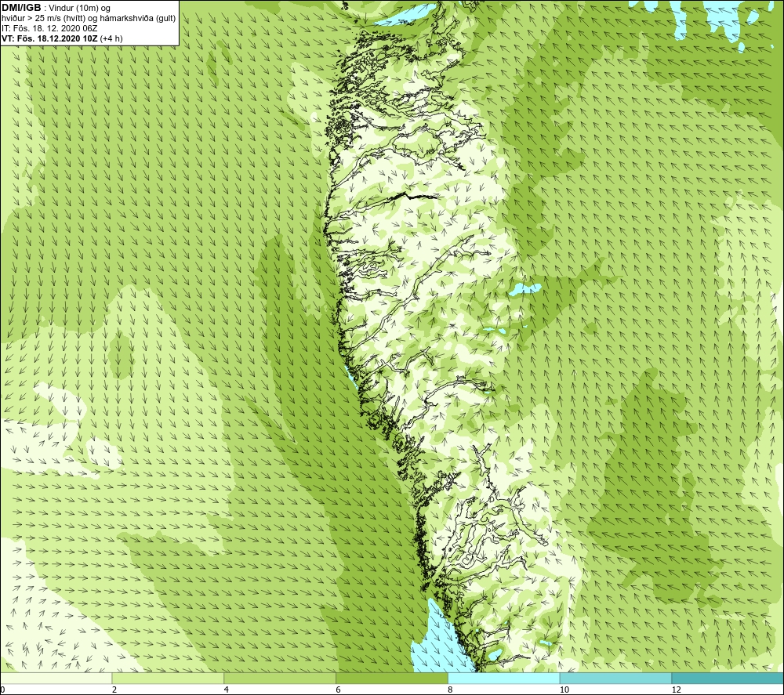Click the legend swatch above 12
784x695 pixels.
(x=728, y=678)
